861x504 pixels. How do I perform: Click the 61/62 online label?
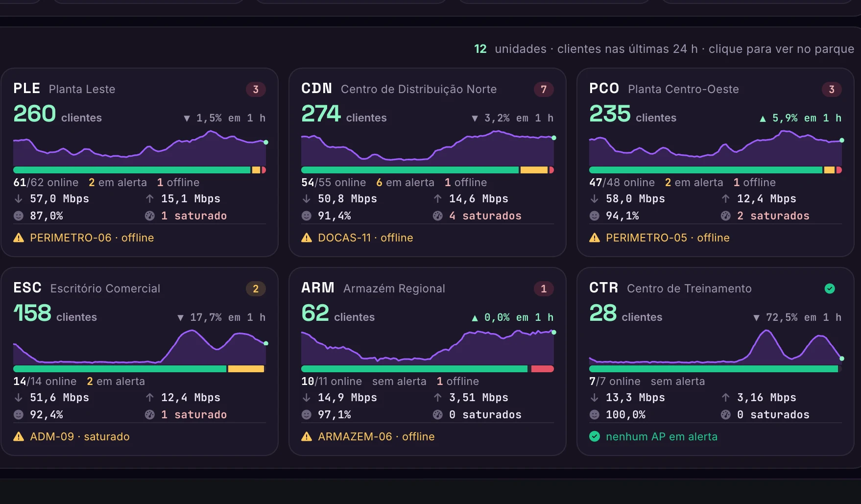click(x=46, y=182)
